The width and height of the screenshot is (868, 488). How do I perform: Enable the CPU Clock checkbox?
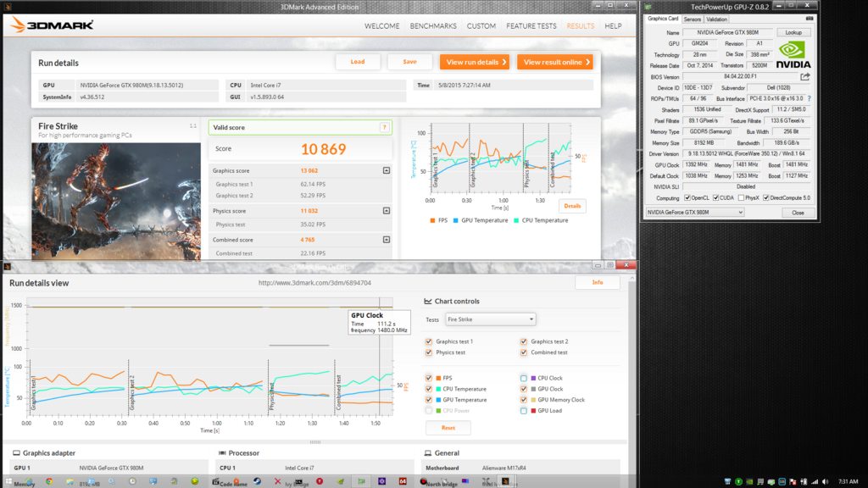(523, 378)
